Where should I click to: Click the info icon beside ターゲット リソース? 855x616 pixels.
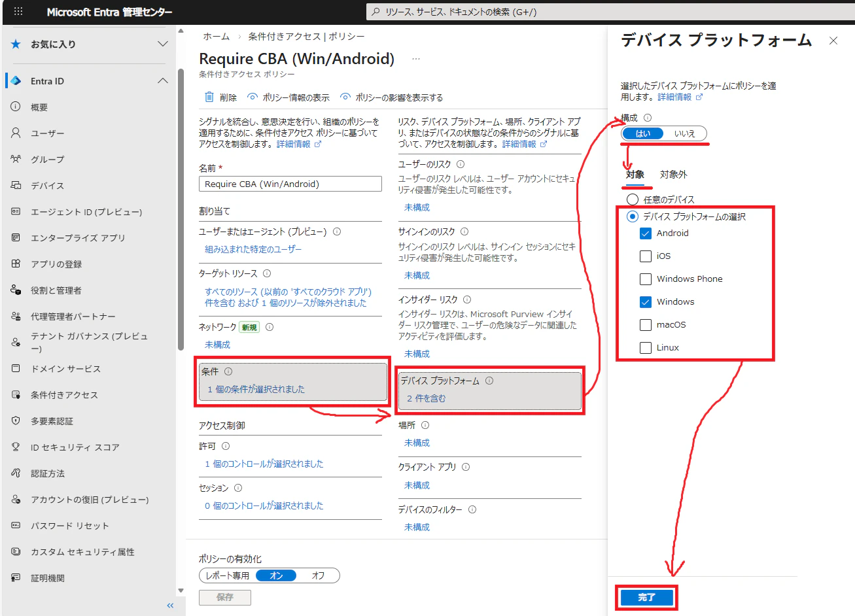pos(267,273)
